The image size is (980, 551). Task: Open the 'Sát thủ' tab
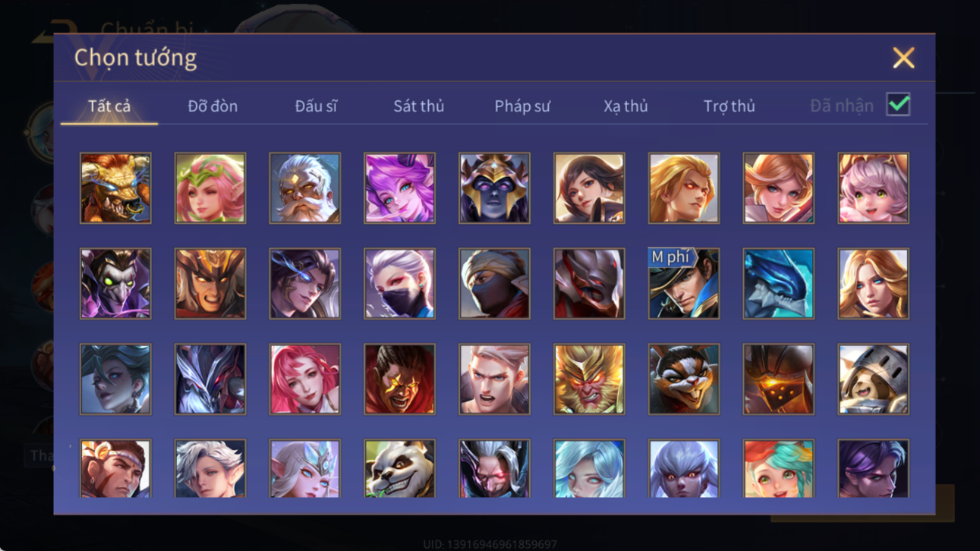(419, 106)
